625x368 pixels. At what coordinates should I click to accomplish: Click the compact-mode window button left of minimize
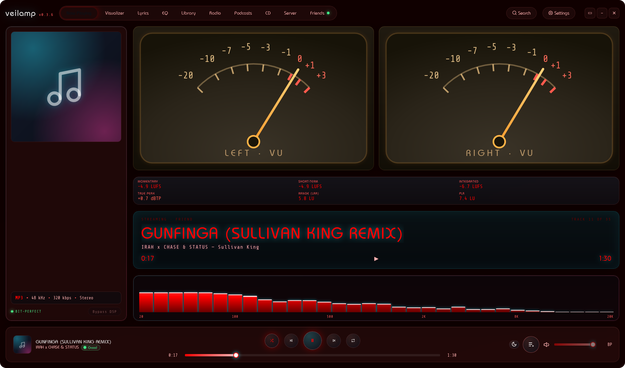[590, 13]
